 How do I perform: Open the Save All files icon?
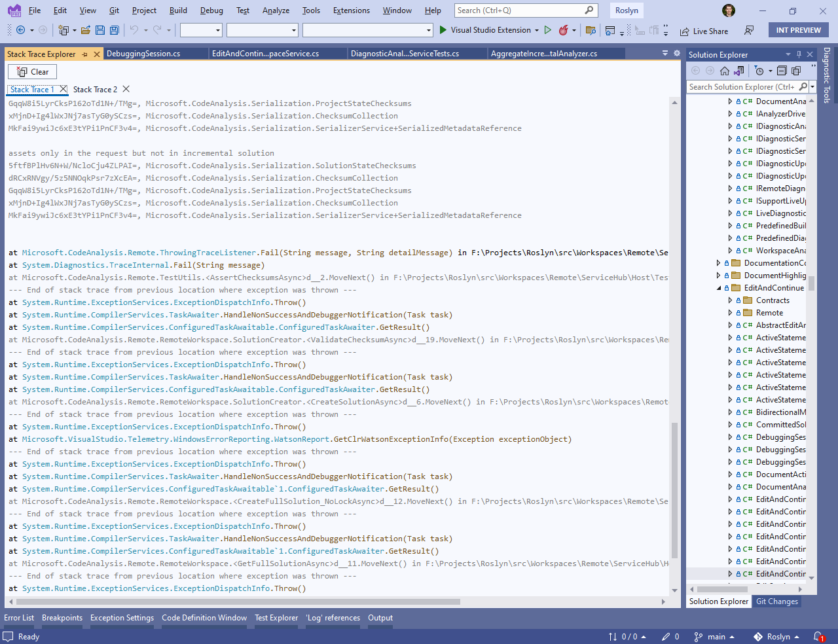click(115, 30)
